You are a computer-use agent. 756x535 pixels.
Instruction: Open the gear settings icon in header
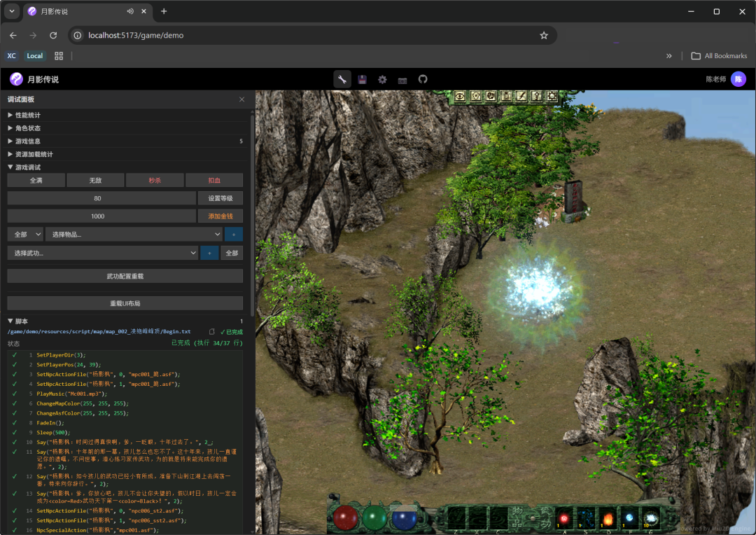382,79
